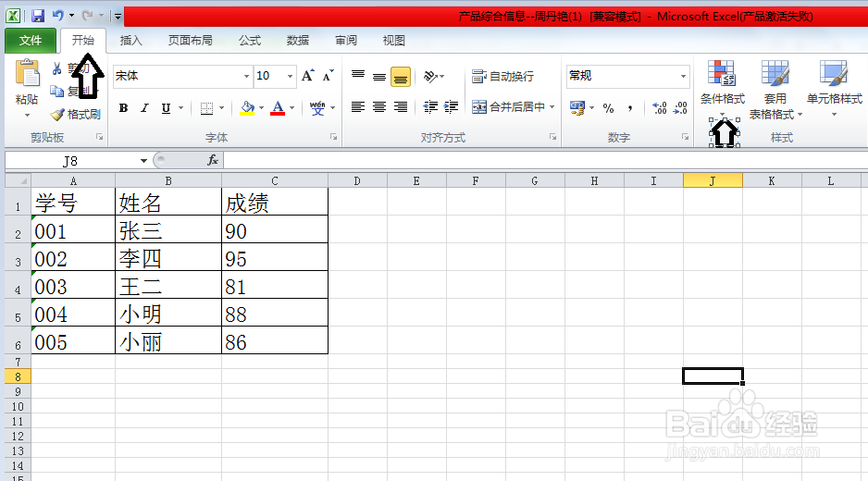Set top vertical alignment
The image size is (868, 481).
(x=358, y=76)
